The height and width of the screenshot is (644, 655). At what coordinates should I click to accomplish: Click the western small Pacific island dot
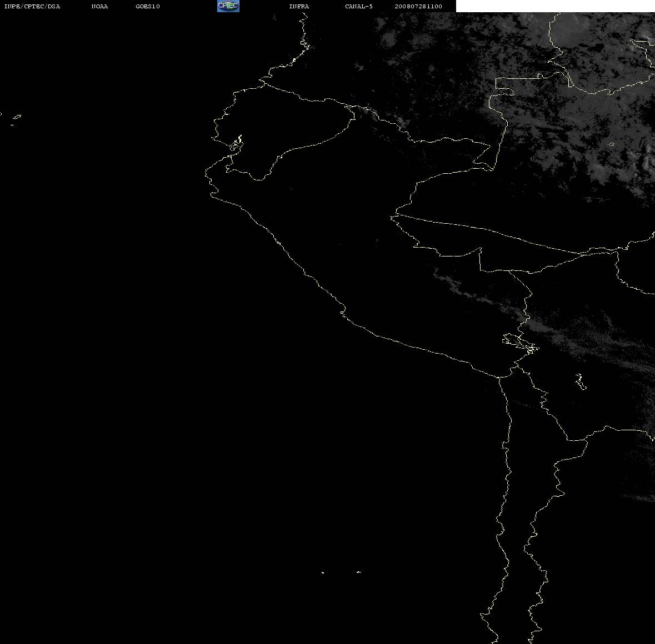click(x=322, y=572)
